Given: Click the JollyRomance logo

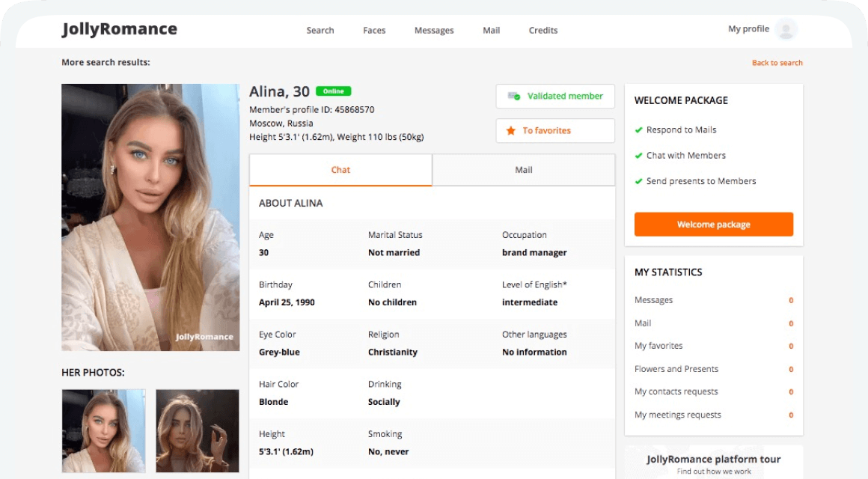Looking at the screenshot, I should (x=120, y=30).
